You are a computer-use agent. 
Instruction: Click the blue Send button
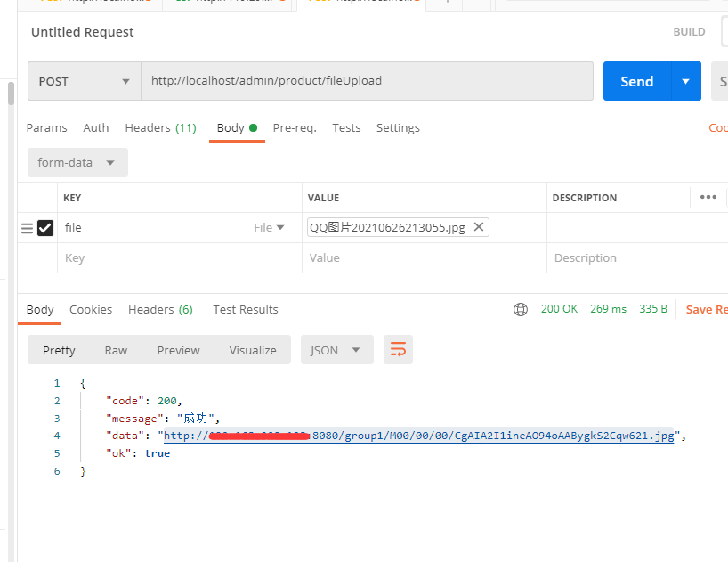(x=637, y=81)
